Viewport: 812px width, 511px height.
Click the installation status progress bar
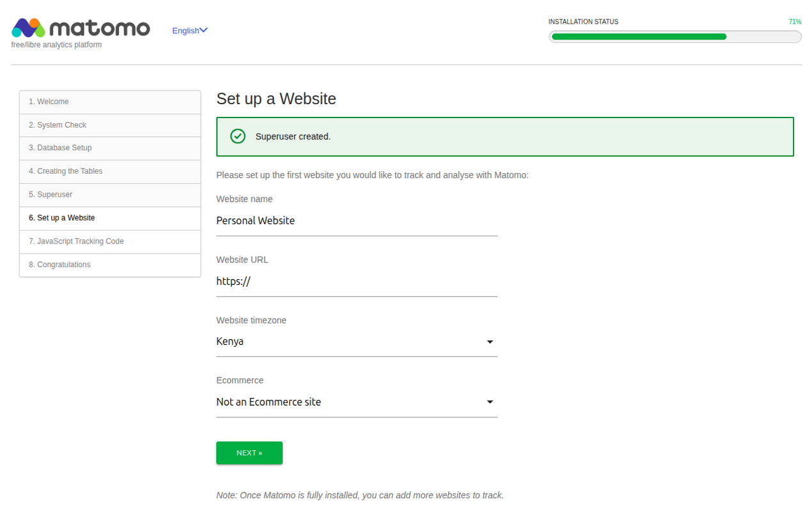(x=675, y=36)
